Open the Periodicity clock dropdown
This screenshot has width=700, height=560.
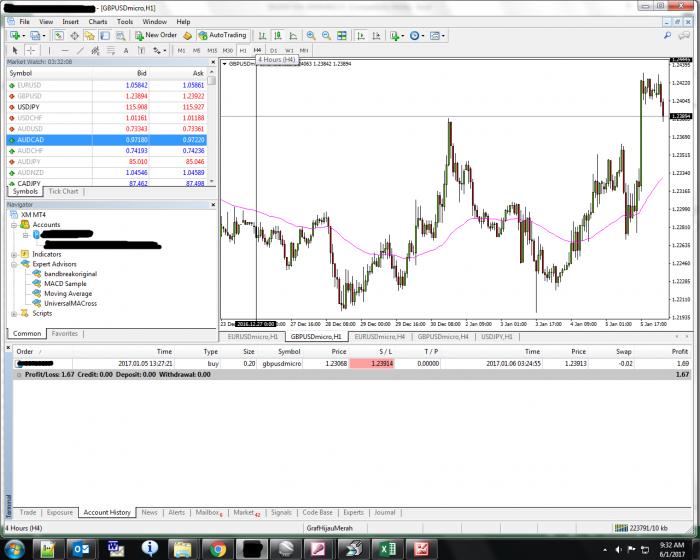tap(417, 35)
